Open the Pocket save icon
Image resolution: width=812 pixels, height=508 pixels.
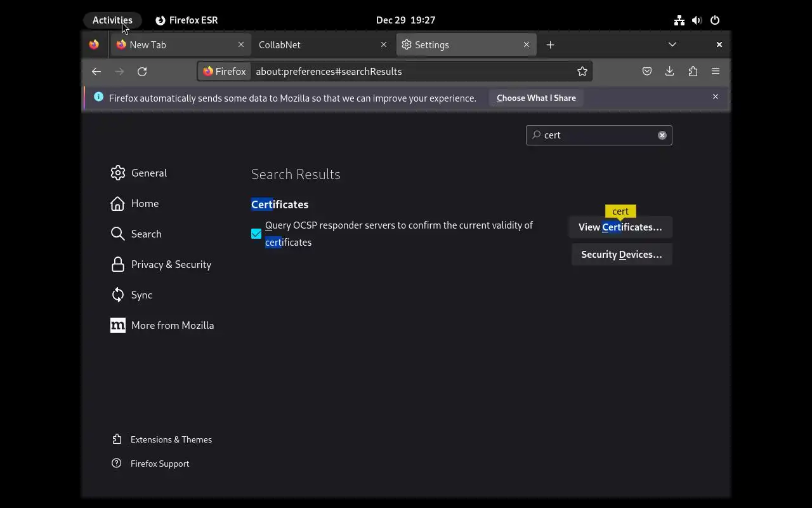coord(647,72)
